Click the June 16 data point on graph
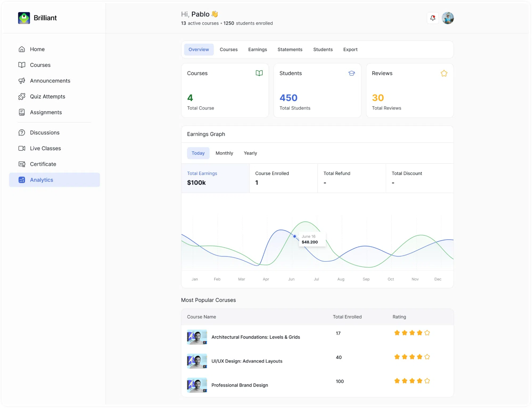The image size is (532, 408). point(294,236)
